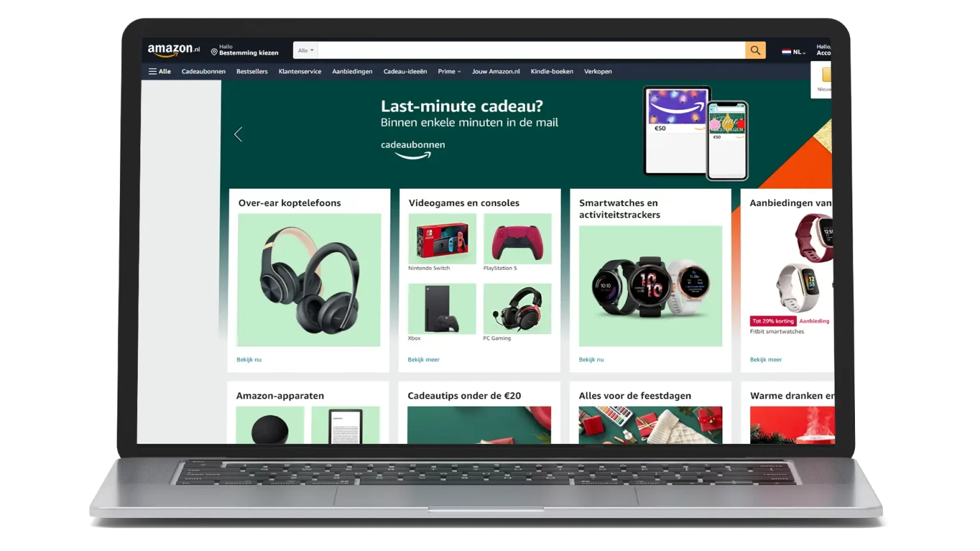Click previous arrow on the banner carousel
Image resolution: width=980 pixels, height=551 pixels.
tap(238, 134)
